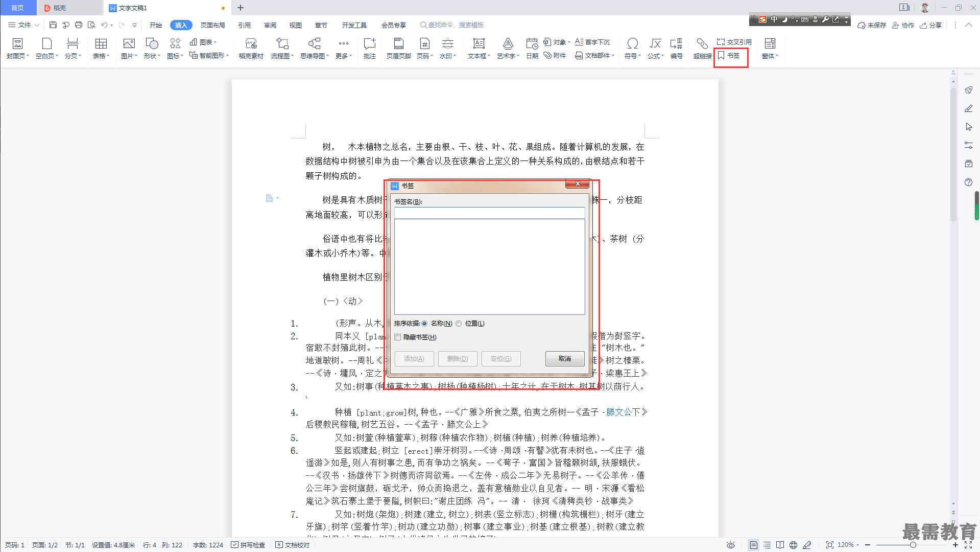980x552 pixels.
Task: Toggle eye protection mode in status bar
Action: 731,545
